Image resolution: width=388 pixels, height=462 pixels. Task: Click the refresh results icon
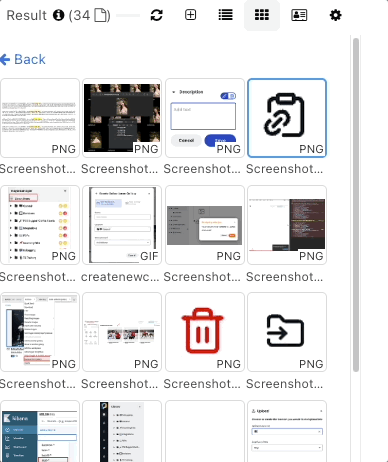tap(156, 15)
